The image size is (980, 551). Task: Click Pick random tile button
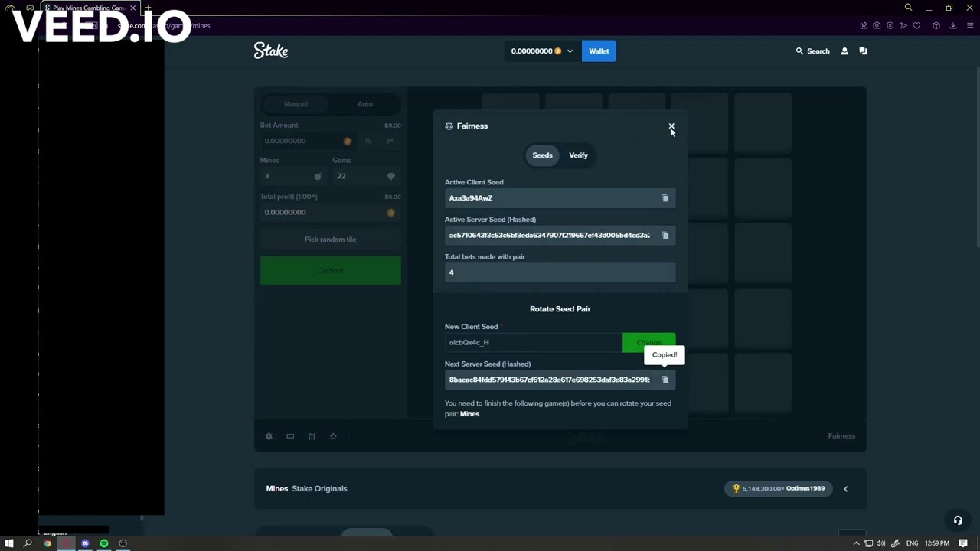pyautogui.click(x=330, y=240)
